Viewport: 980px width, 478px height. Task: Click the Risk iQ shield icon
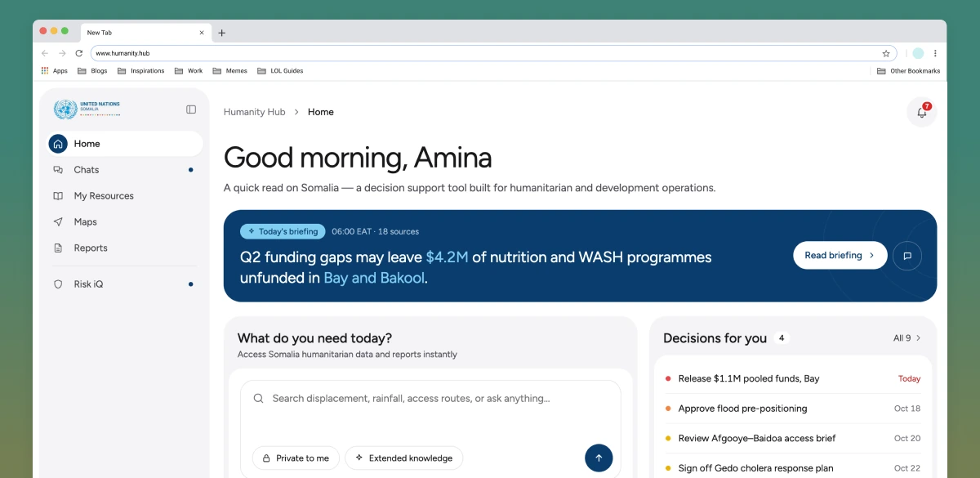[58, 284]
